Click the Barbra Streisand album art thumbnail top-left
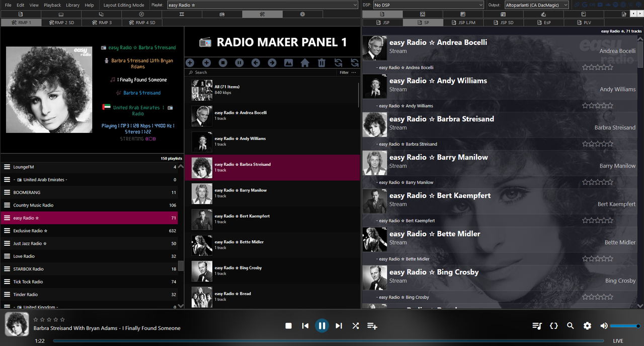This screenshot has width=644, height=346. coord(49,90)
